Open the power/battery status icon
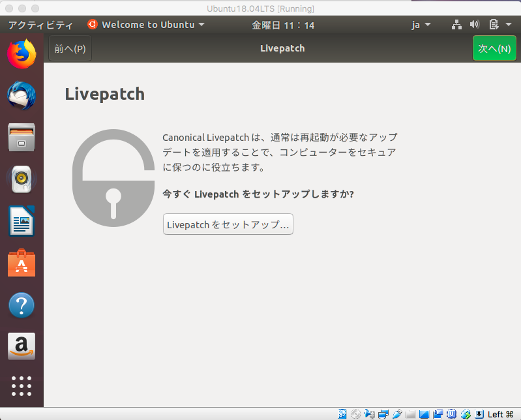The height and width of the screenshot is (420, 521). tap(494, 24)
